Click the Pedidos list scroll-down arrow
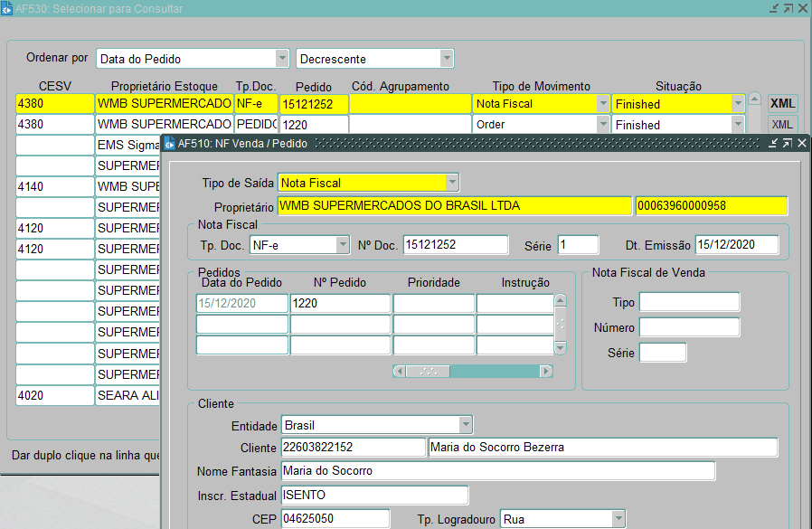The height and width of the screenshot is (529, 812). point(561,347)
